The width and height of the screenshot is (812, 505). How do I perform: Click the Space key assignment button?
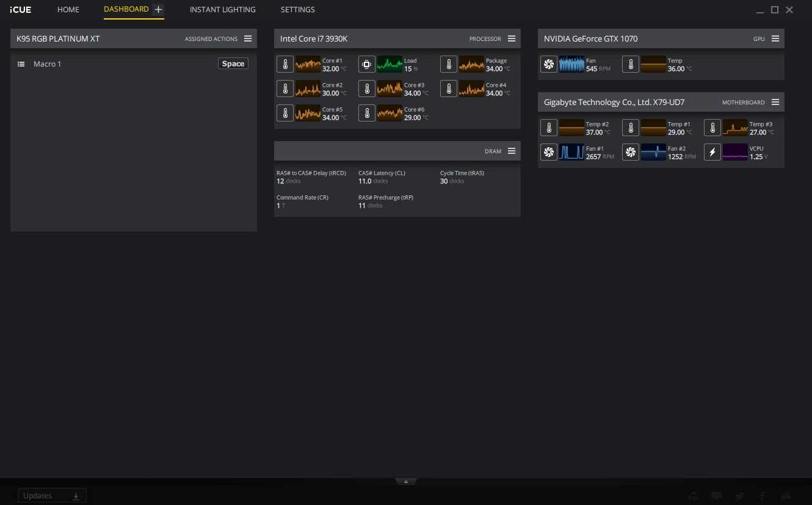point(233,64)
